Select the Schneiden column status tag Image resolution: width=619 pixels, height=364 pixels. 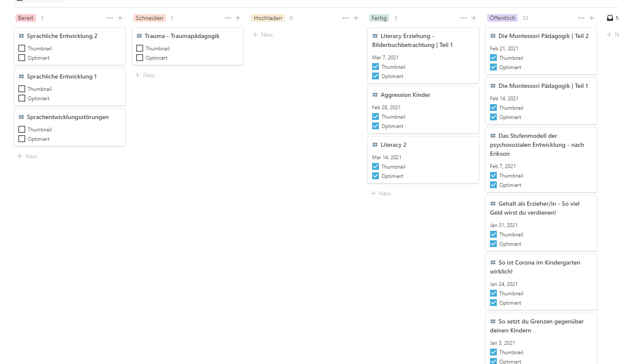(x=150, y=18)
